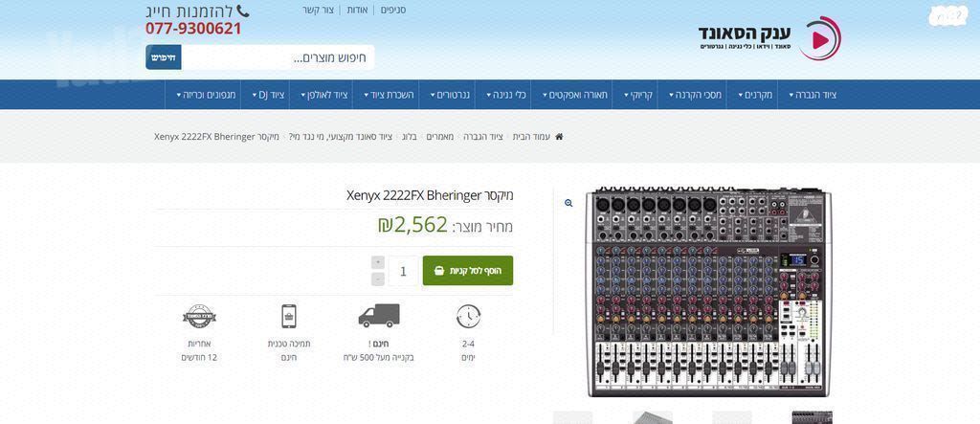Increase quantity with the plus stepper
980x424 pixels.
[377, 262]
